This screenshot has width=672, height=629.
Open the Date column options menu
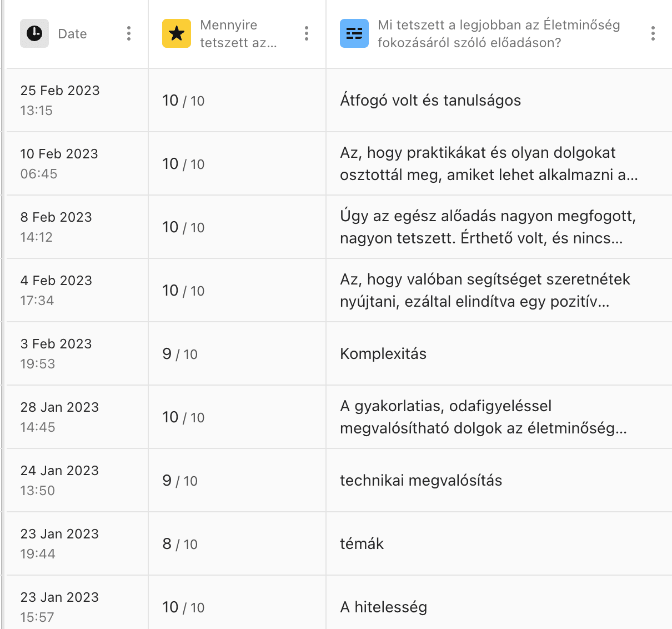129,33
